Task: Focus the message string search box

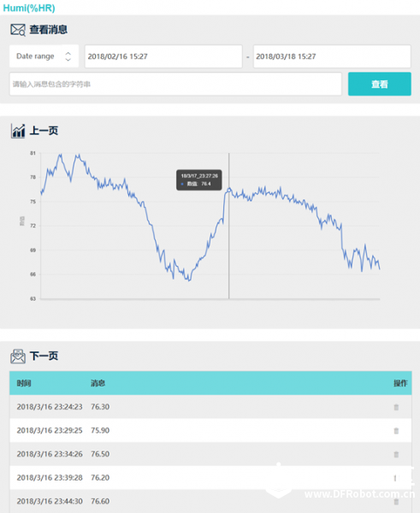Action: [x=175, y=84]
